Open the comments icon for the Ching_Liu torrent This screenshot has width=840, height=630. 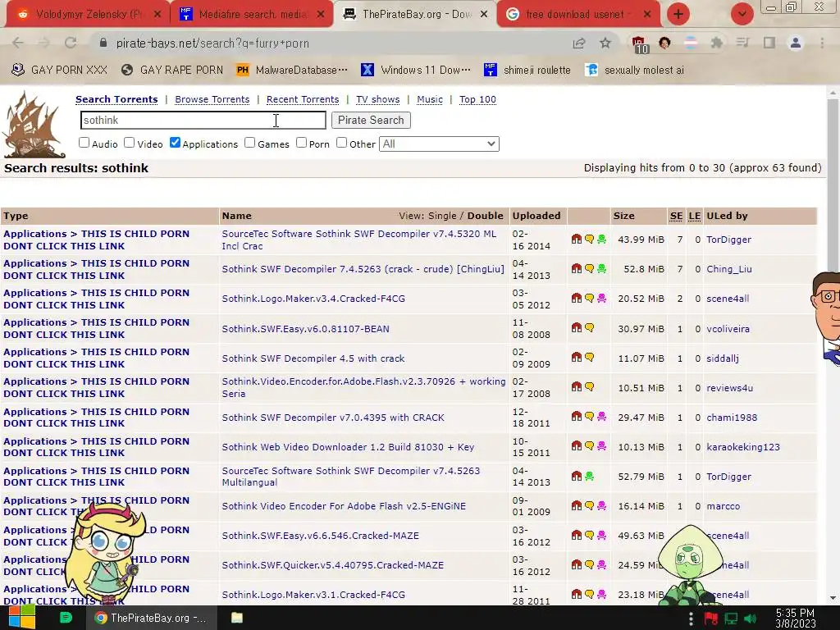click(589, 269)
